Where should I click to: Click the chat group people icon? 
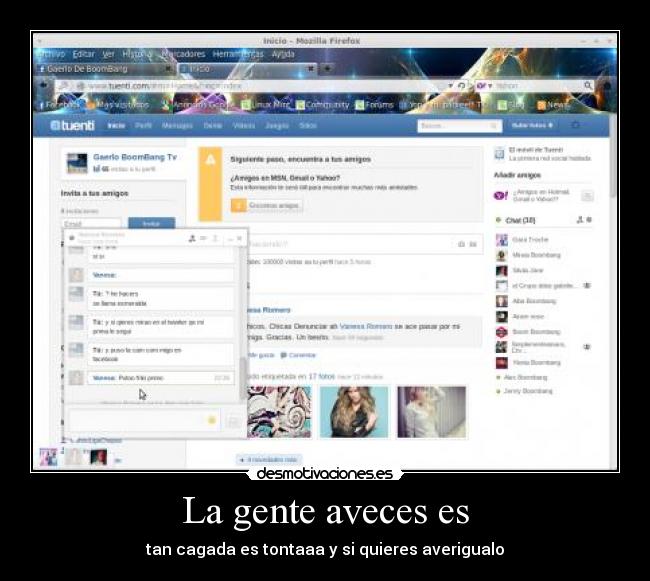click(580, 220)
